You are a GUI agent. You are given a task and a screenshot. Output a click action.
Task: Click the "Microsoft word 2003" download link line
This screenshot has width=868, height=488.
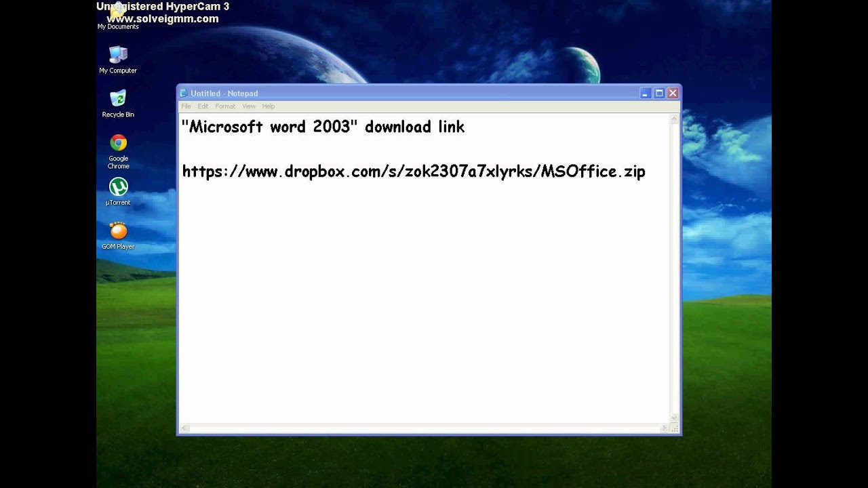coord(323,127)
